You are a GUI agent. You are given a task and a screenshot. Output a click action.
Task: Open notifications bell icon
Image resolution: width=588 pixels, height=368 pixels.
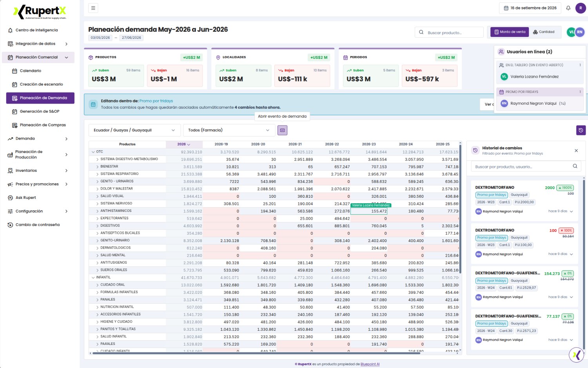pos(568,8)
